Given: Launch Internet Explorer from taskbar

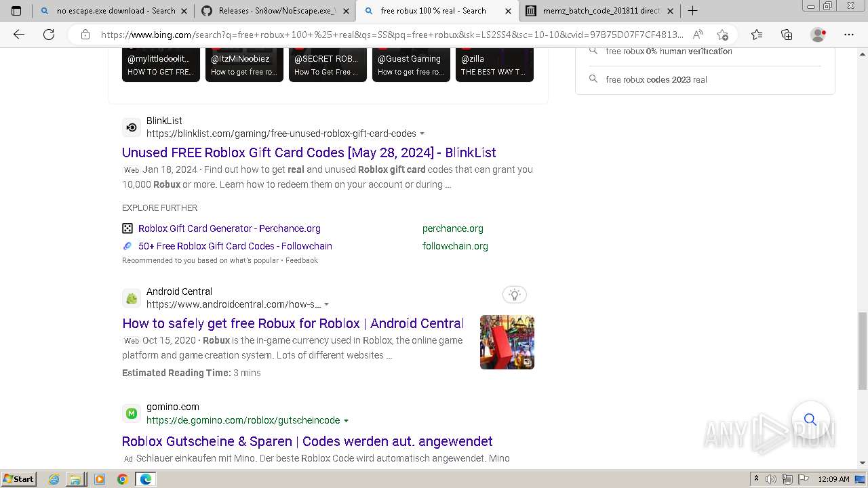Looking at the screenshot, I should tap(54, 479).
